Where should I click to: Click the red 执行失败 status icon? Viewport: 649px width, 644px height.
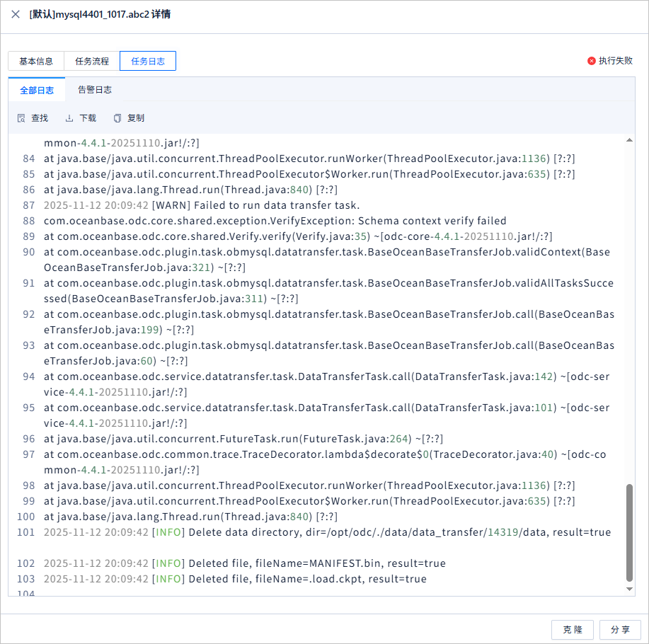[592, 62]
